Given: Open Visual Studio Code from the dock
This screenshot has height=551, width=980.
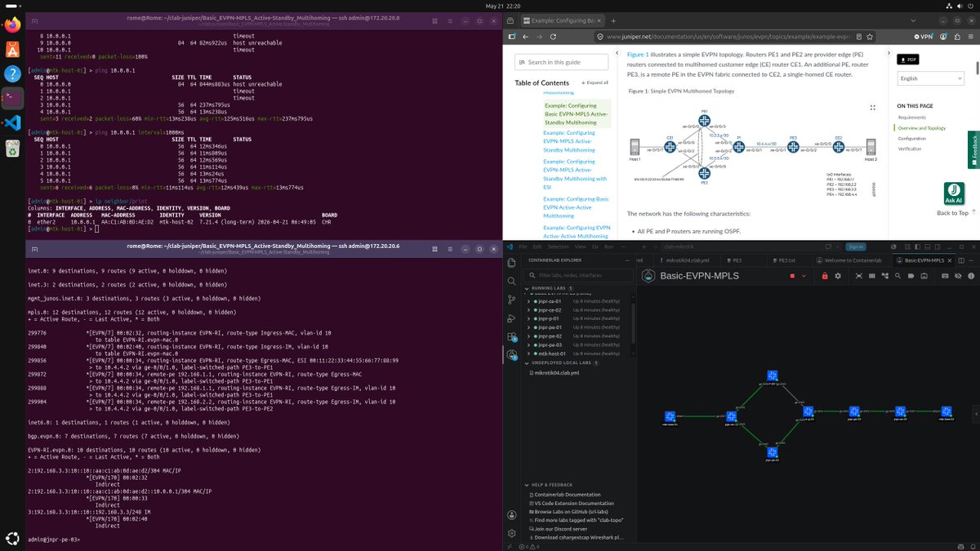Looking at the screenshot, I should pos(12,123).
